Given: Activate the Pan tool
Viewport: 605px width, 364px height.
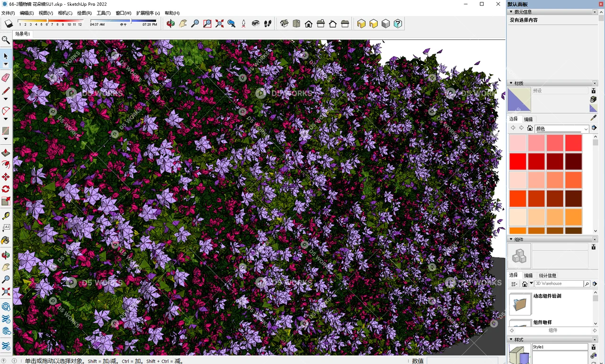Looking at the screenshot, I should 183,23.
